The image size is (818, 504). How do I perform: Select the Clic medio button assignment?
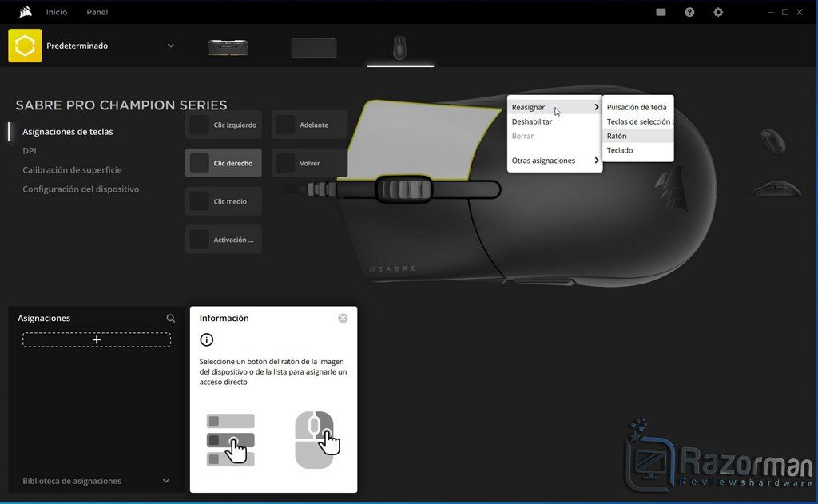click(224, 201)
